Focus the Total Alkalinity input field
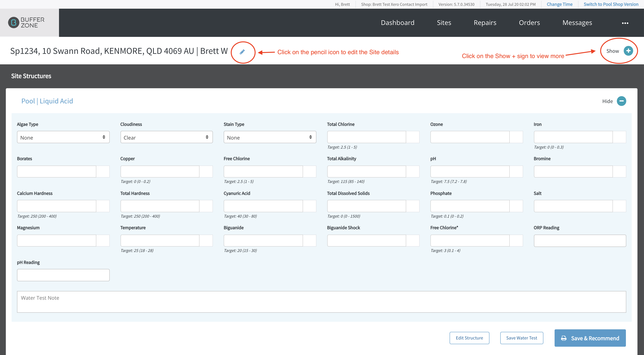 (367, 172)
